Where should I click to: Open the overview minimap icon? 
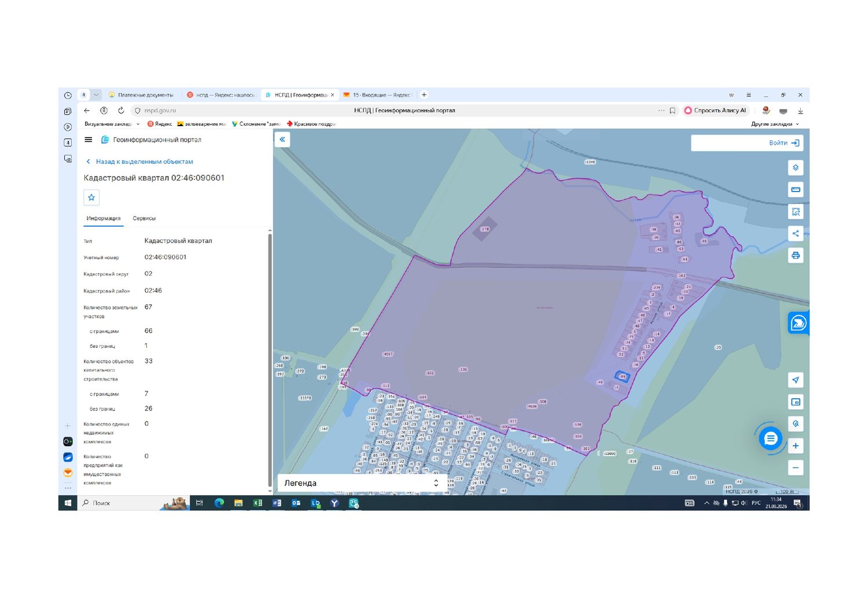point(796,402)
